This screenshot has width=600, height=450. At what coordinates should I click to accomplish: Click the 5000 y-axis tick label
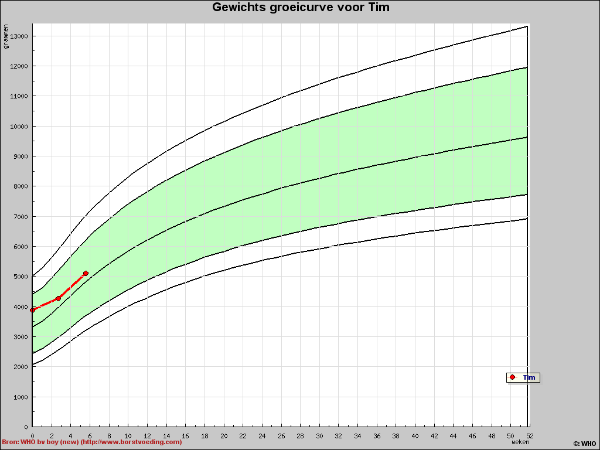click(x=19, y=277)
